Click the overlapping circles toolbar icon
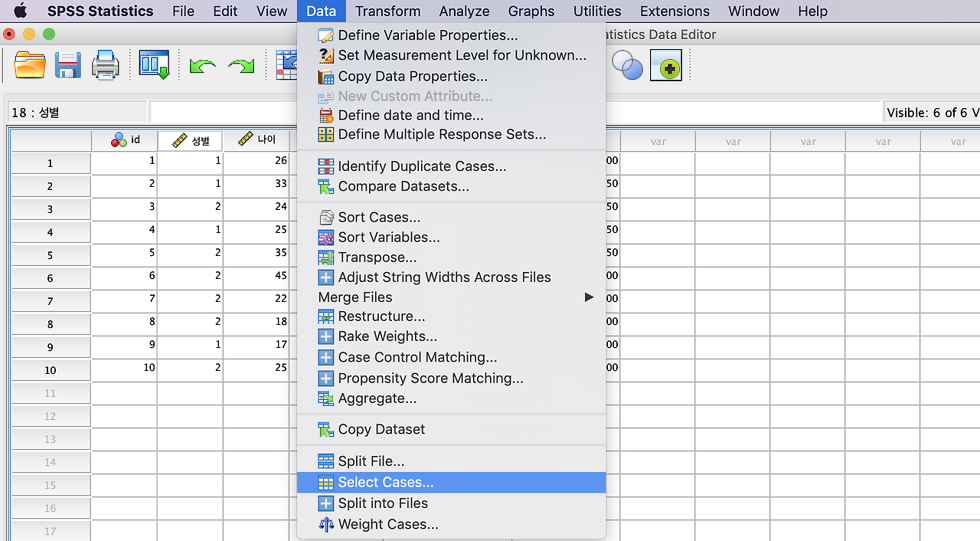The width and height of the screenshot is (980, 541). click(x=628, y=66)
